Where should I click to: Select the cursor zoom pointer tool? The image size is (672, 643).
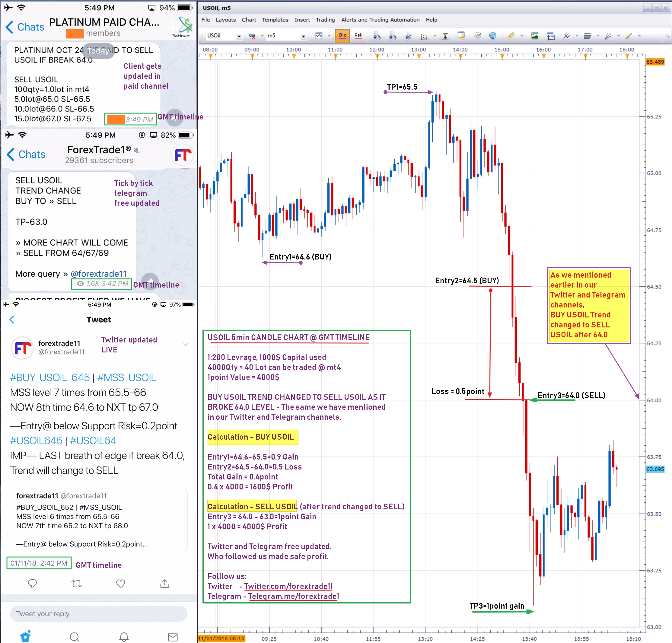[x=408, y=36]
